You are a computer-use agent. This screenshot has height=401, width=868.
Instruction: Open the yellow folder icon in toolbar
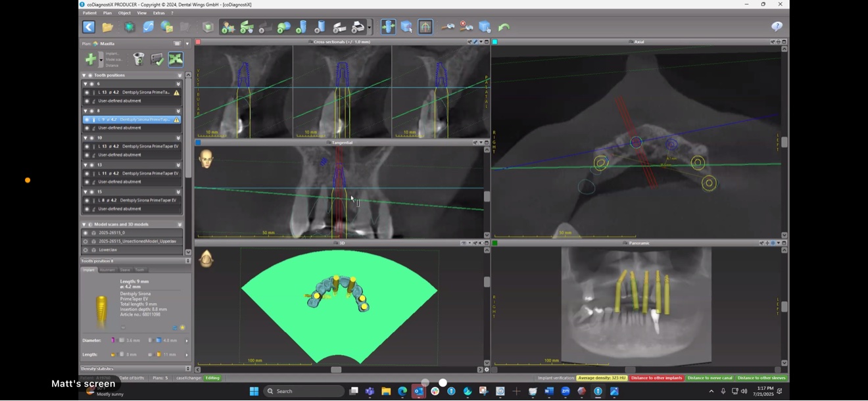(107, 27)
